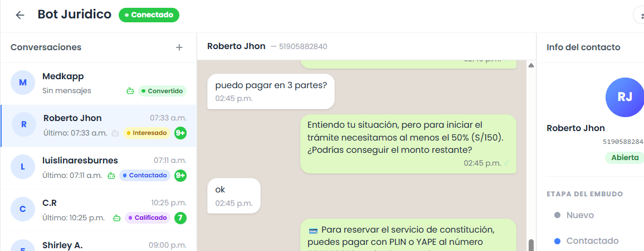Click the Contactado tag on luislinaresburnes
This screenshot has width=644, height=251.
click(x=145, y=176)
